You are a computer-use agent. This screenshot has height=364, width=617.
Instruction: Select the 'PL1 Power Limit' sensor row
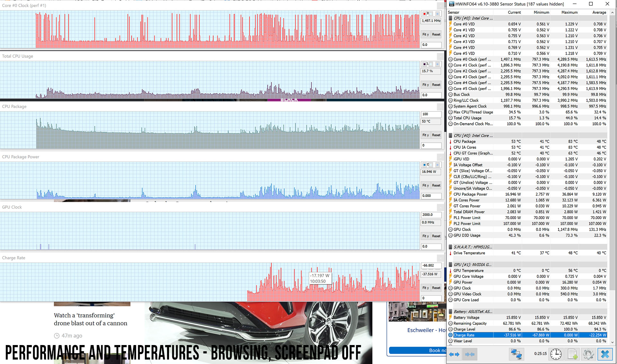[x=528, y=218]
